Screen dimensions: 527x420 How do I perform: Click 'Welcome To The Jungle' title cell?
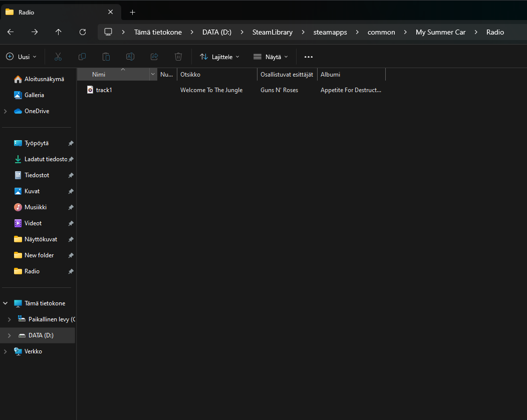tap(211, 90)
